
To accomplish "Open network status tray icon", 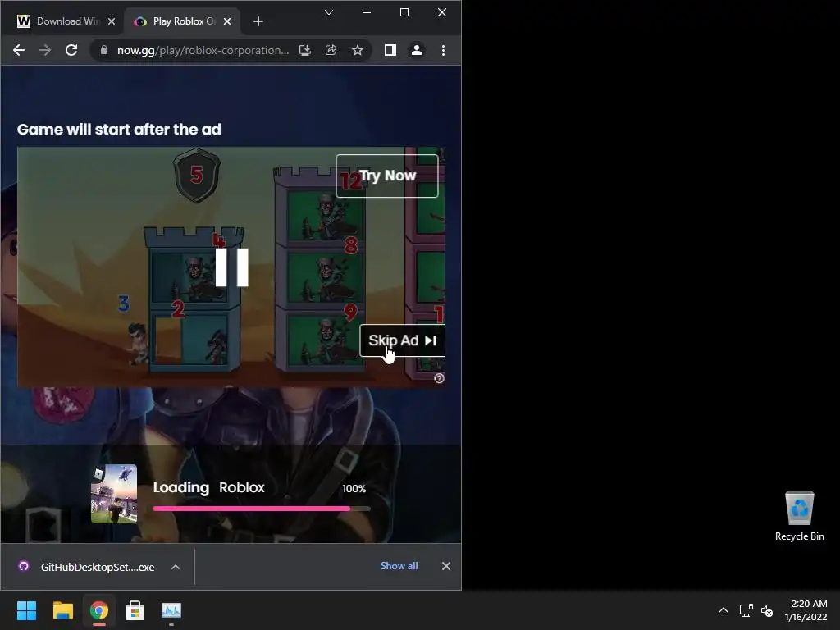I will 746,610.
